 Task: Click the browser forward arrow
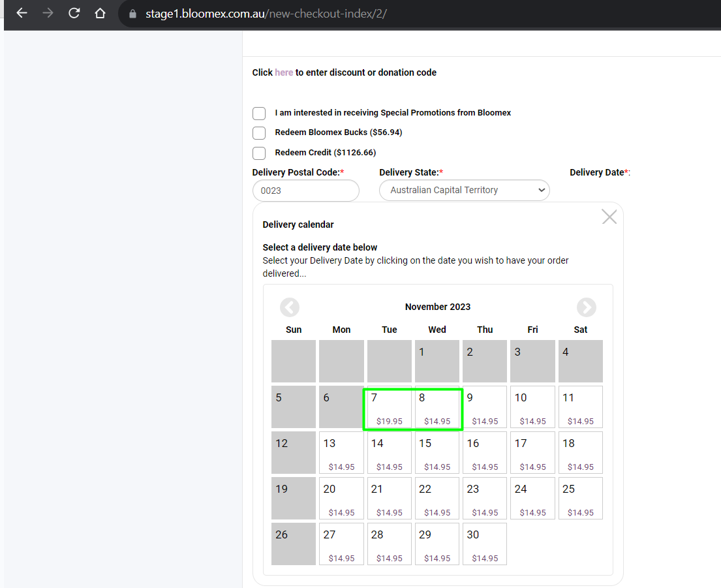point(48,13)
